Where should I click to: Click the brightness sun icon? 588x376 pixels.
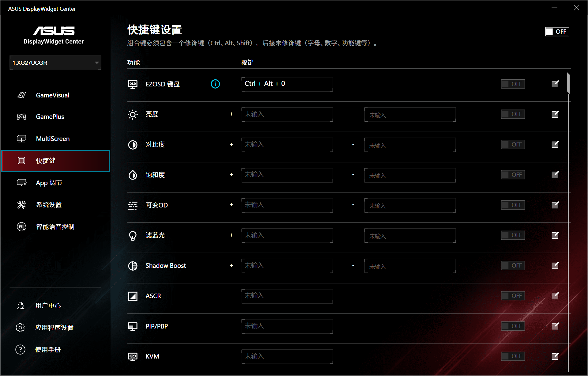coord(133,114)
